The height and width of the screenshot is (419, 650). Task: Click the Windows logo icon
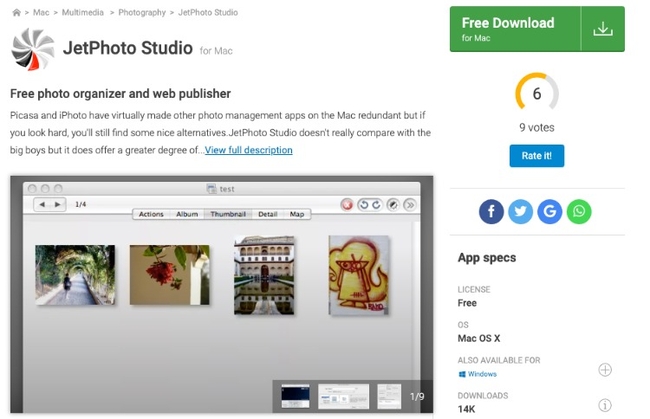[x=462, y=374]
